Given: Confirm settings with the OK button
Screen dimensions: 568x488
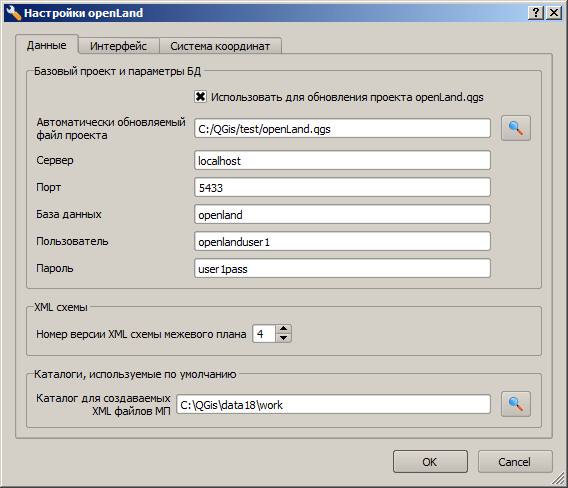Looking at the screenshot, I should 430,462.
